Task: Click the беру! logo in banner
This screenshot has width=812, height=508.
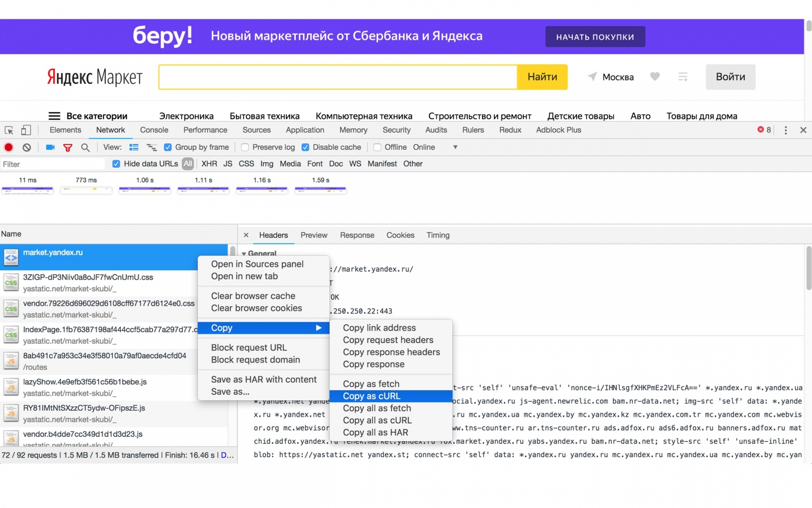Action: pos(162,36)
